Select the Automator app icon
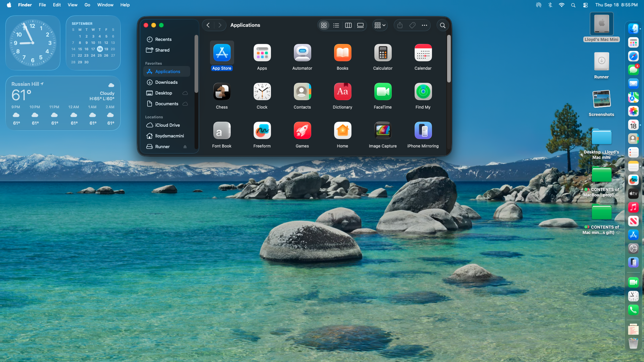Image resolution: width=644 pixels, height=362 pixels. pyautogui.click(x=302, y=53)
